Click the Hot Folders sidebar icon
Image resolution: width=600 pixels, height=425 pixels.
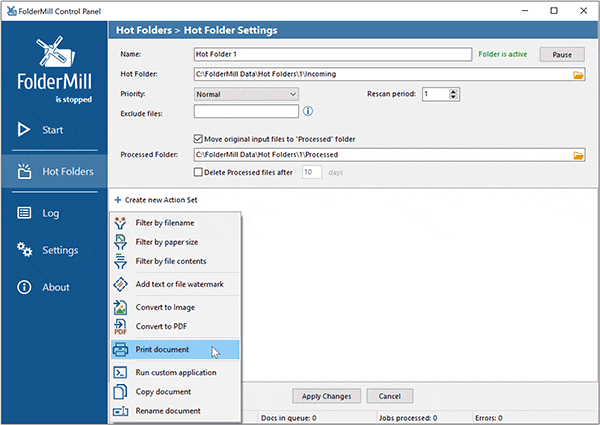coord(24,171)
